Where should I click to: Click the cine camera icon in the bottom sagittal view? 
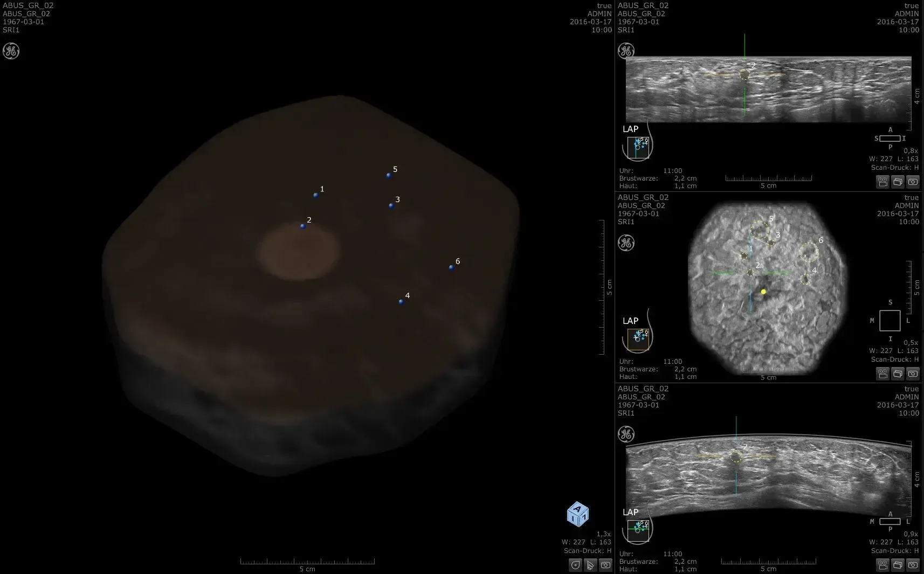(882, 565)
